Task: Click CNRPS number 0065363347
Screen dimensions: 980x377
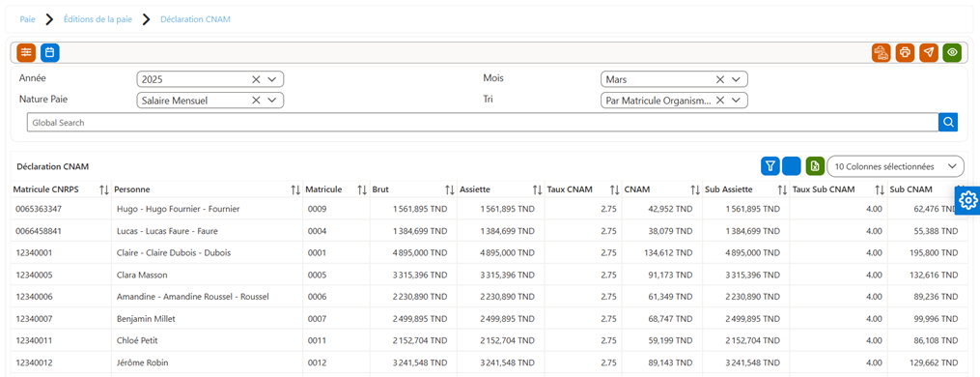Action: [39, 209]
